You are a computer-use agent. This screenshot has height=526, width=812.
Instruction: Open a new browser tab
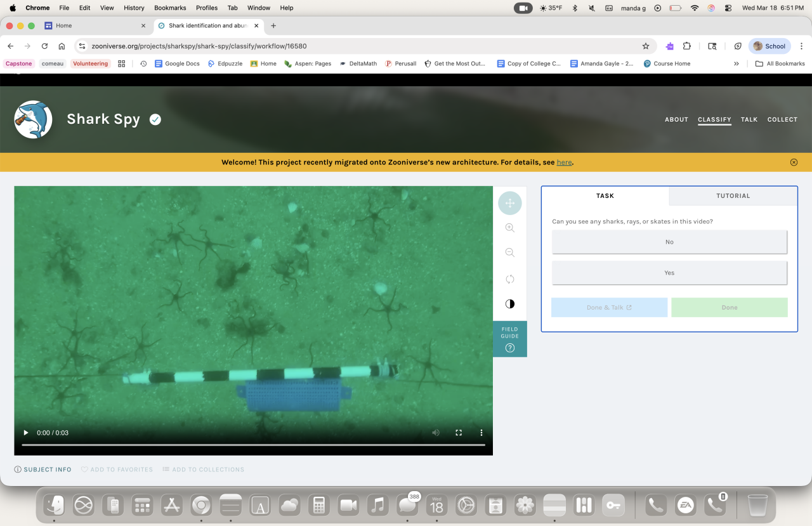[273, 26]
